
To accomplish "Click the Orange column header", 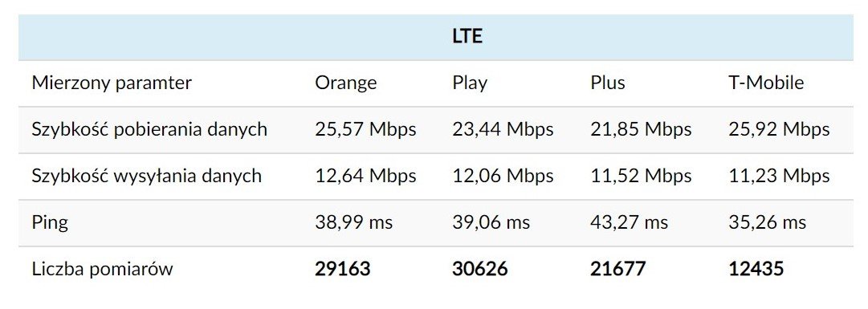I will click(346, 83).
